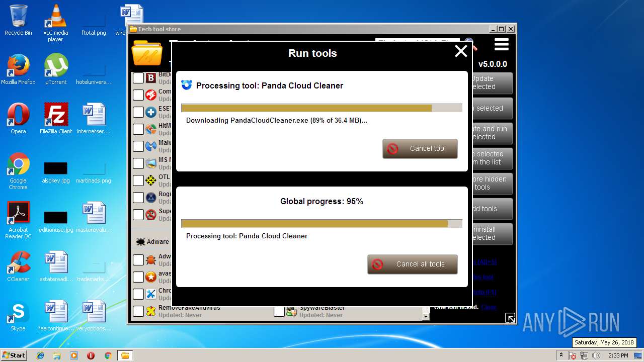The height and width of the screenshot is (362, 644).
Task: Open the Windows Start menu
Action: [x=14, y=355]
